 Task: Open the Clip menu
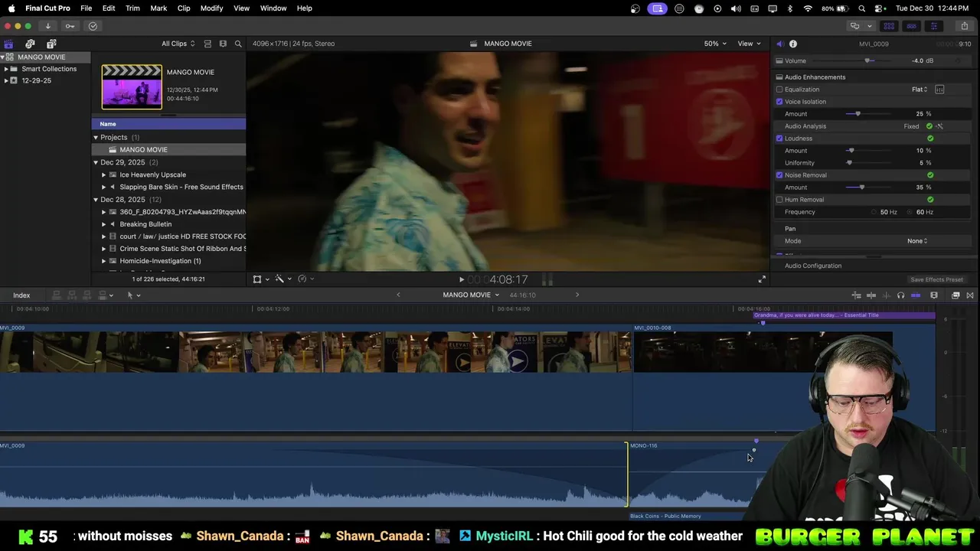(x=184, y=8)
